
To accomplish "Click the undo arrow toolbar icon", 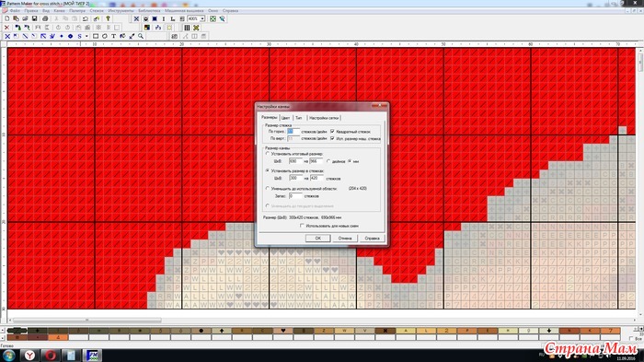I will click(86, 18).
